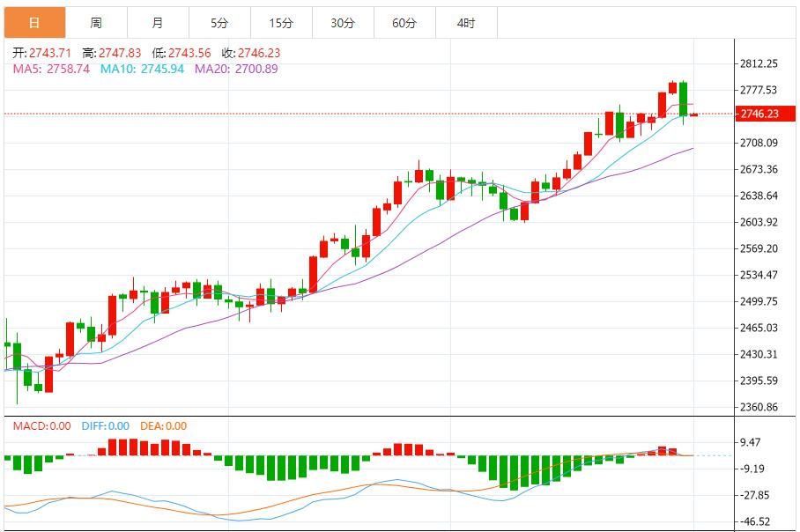Click the orange DEA:0.00 indicator label
800x532 pixels.
pyautogui.click(x=164, y=426)
